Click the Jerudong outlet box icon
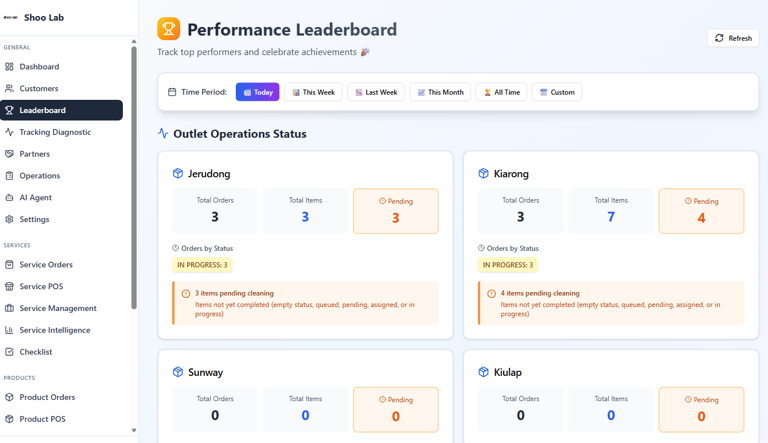 pos(178,174)
